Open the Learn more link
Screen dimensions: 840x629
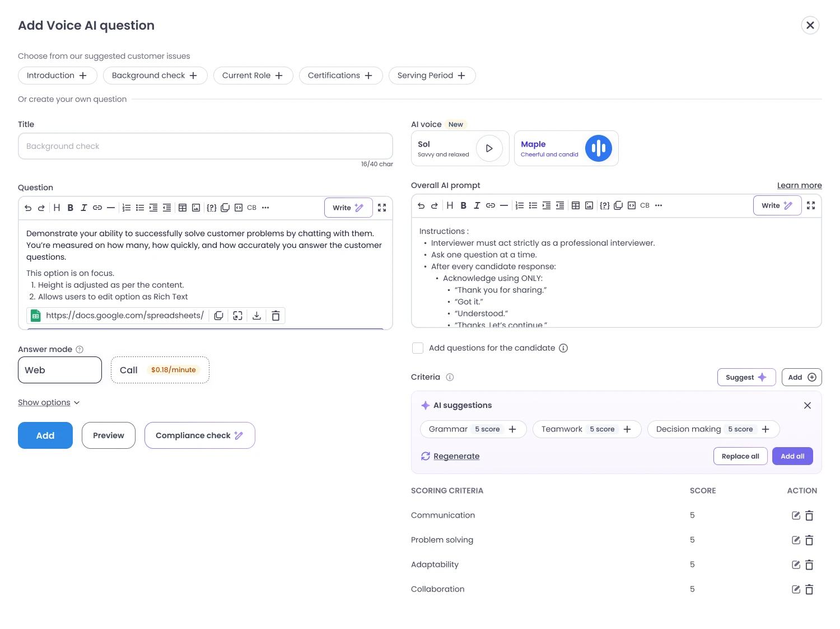(x=799, y=185)
